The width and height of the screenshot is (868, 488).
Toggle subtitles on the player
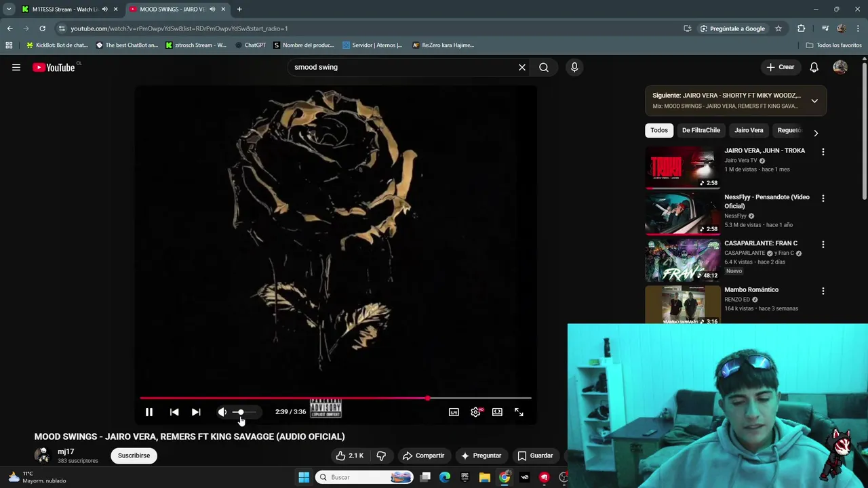tap(454, 412)
